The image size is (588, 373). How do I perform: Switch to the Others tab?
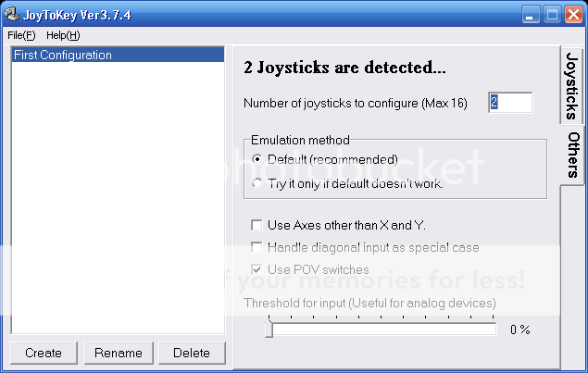(573, 155)
